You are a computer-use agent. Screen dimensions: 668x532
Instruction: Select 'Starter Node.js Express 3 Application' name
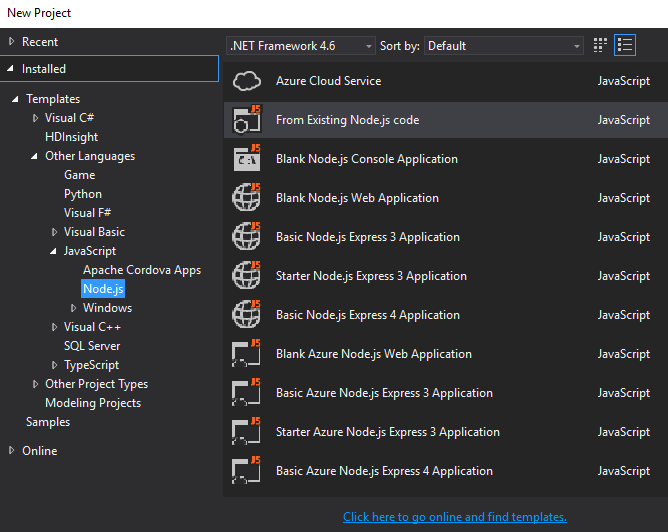click(x=371, y=276)
